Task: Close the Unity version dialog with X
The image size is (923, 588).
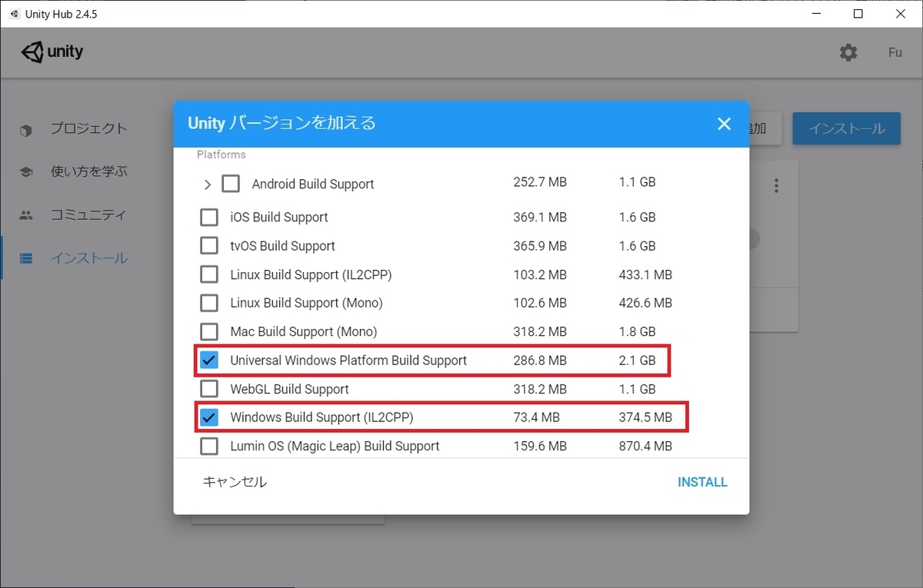Action: 724,124
